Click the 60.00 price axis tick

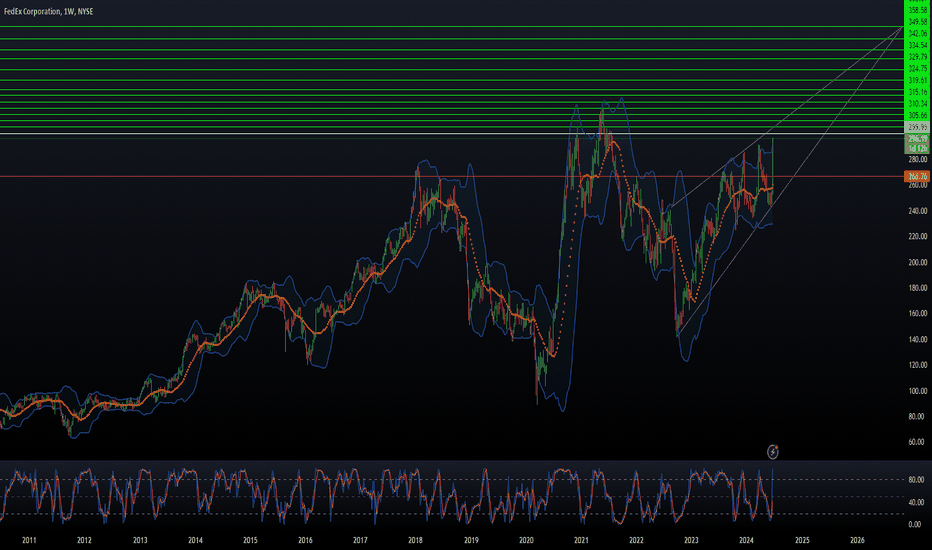point(917,442)
